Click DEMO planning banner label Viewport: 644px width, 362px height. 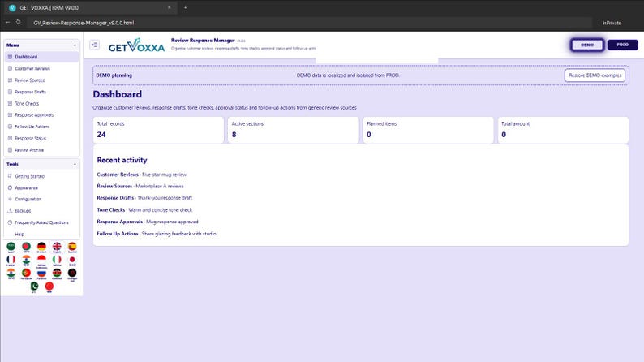click(x=114, y=75)
